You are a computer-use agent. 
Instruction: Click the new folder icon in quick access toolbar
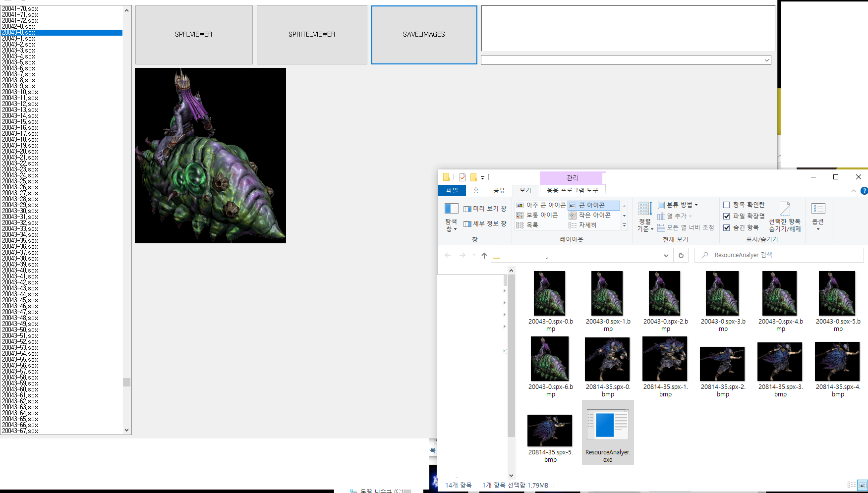pos(473,177)
